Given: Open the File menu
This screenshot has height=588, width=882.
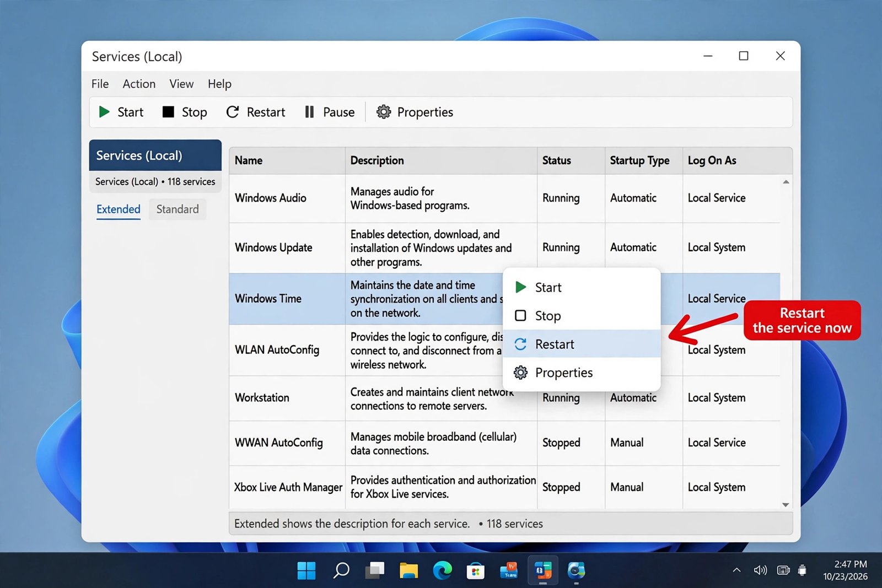Looking at the screenshot, I should 100,84.
